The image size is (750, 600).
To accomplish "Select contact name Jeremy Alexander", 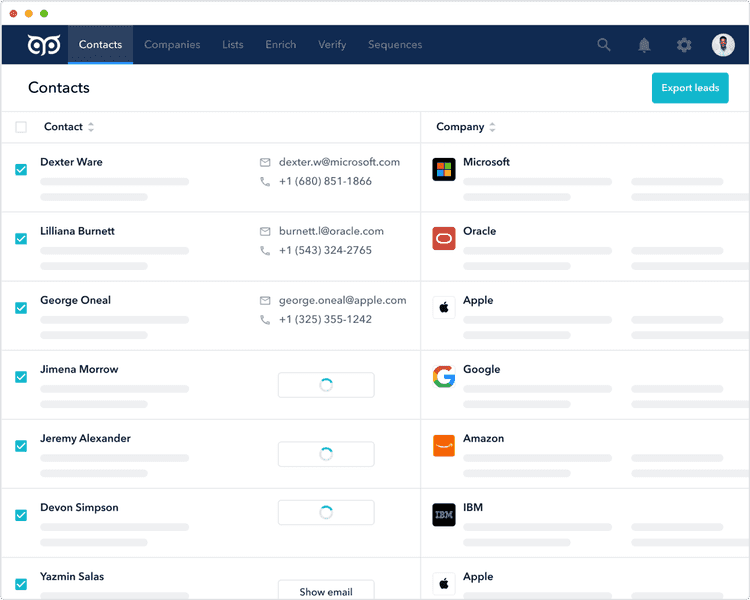I will [x=86, y=439].
